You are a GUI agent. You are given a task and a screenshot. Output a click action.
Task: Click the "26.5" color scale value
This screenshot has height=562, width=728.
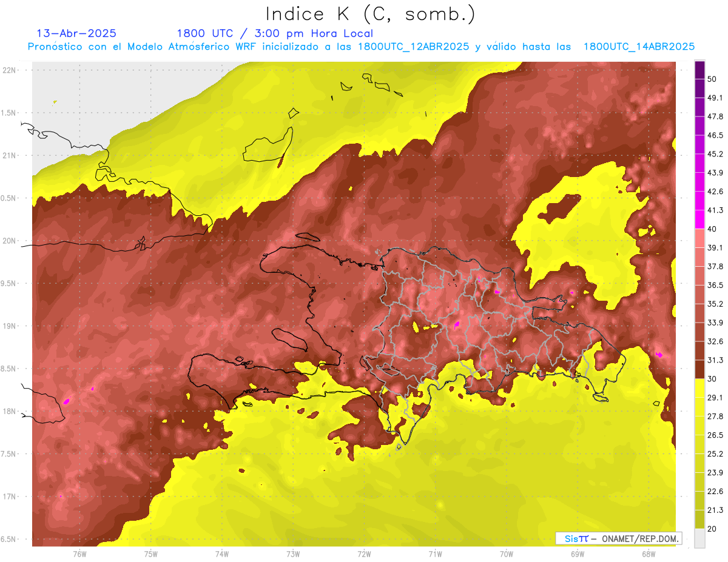715,435
